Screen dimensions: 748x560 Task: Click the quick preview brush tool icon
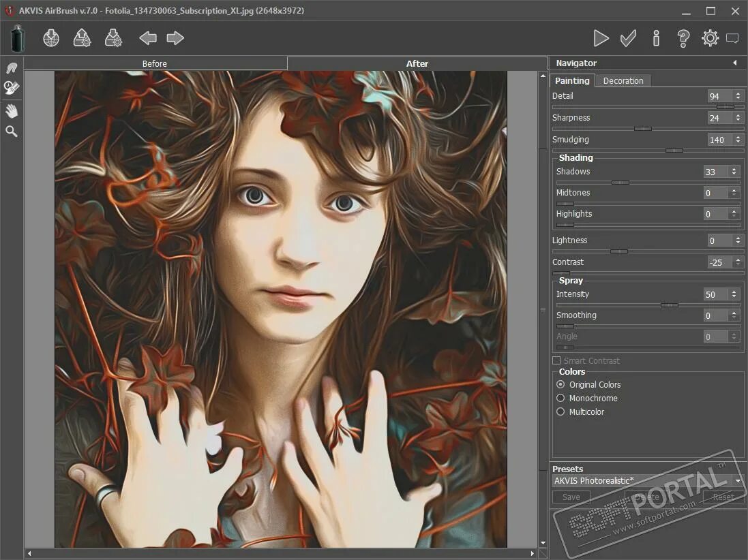point(11,87)
